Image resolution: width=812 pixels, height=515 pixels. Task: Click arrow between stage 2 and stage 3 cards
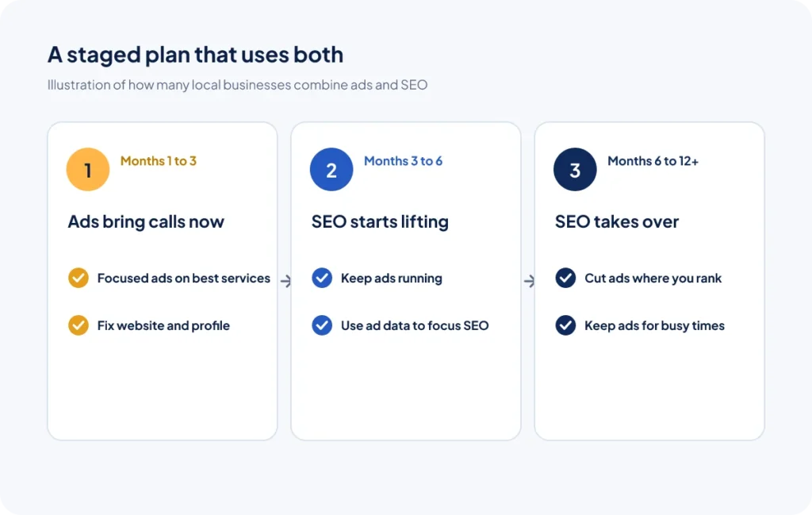pyautogui.click(x=529, y=282)
